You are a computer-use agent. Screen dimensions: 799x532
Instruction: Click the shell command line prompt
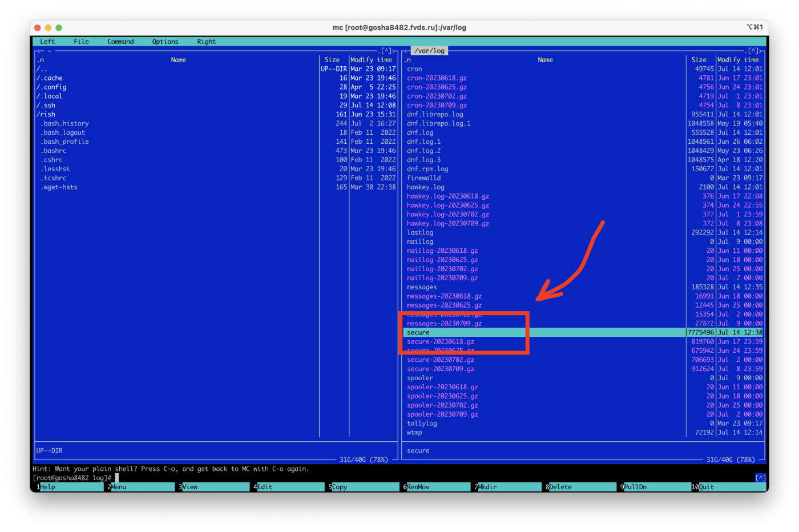(x=75, y=478)
